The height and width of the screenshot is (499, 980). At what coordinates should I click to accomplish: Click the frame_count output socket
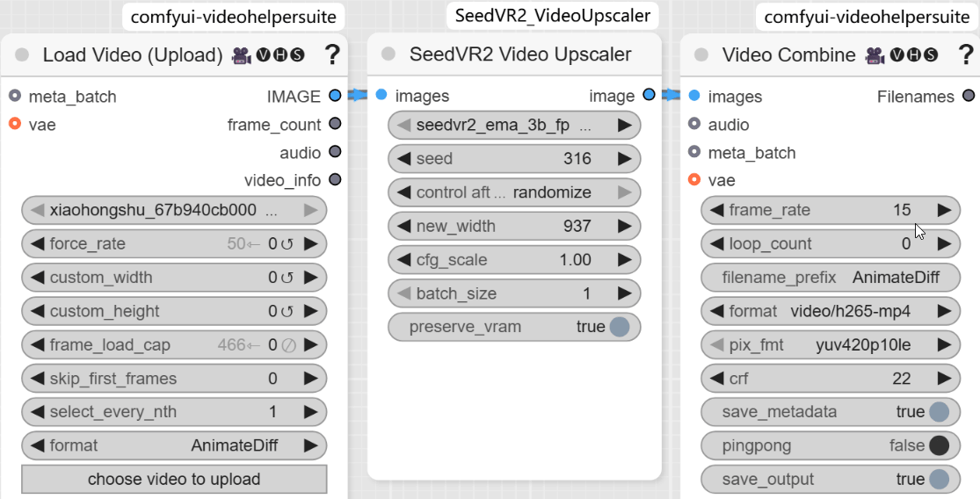coord(335,124)
